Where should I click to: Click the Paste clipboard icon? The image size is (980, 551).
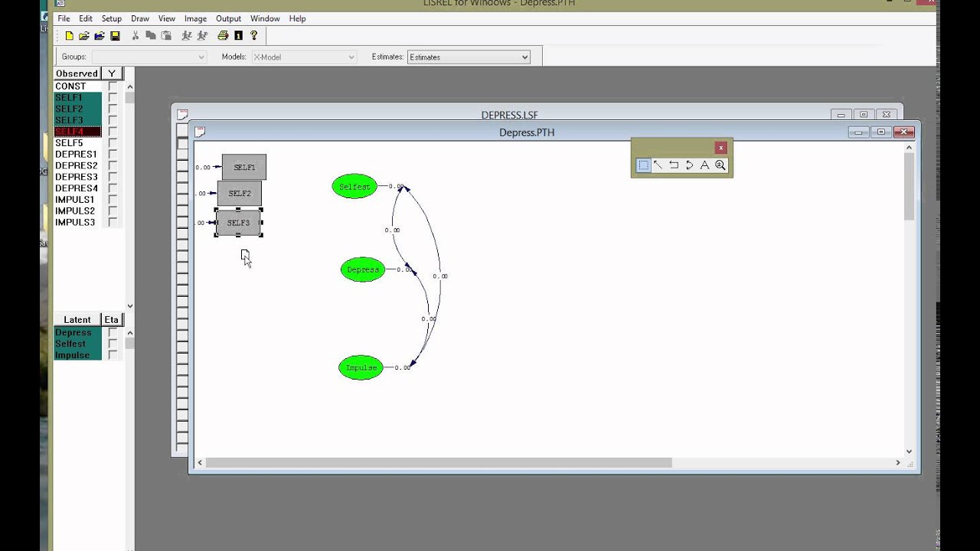point(165,36)
